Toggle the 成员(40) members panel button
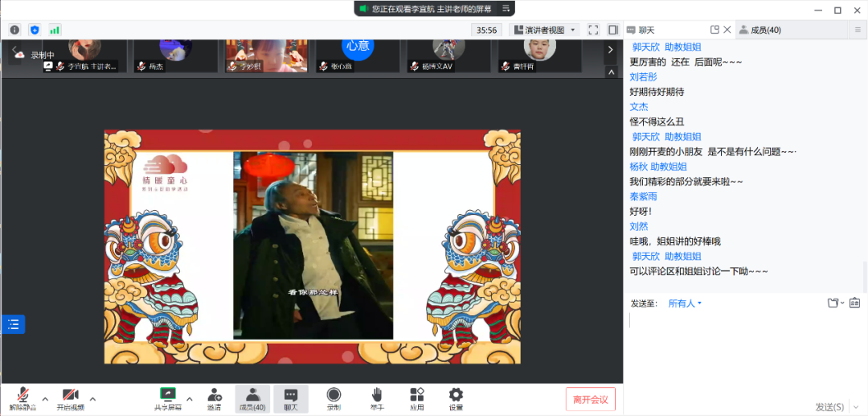 coord(252,399)
